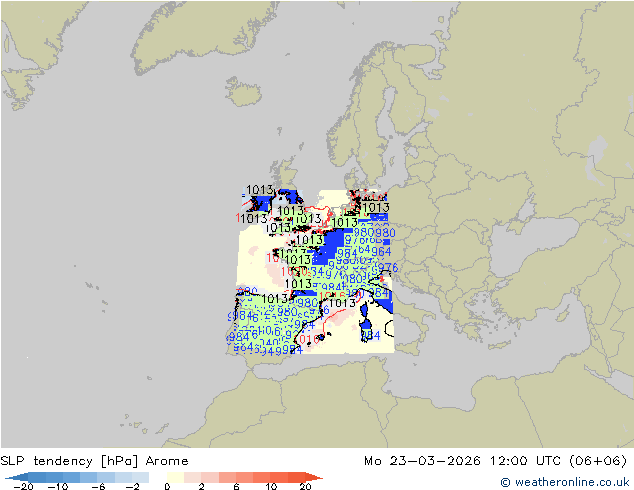Click the weatheronline.co.uk copyright link
The image size is (634, 490).
click(564, 482)
